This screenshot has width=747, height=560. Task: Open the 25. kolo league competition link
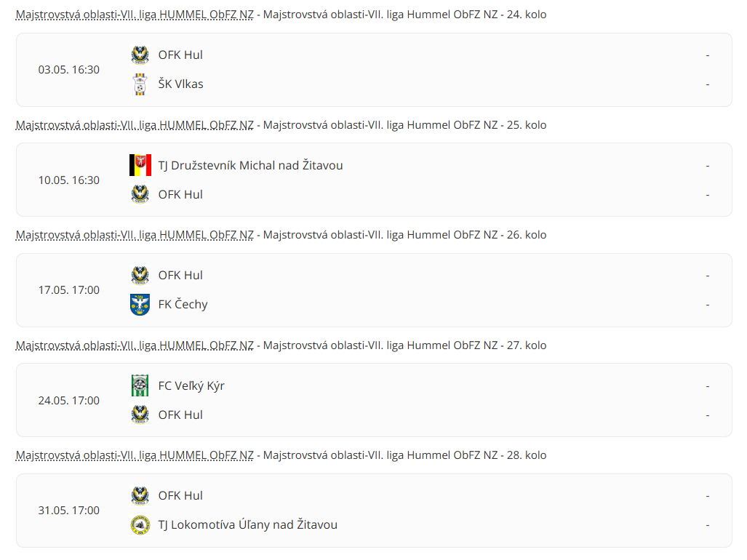[135, 125]
